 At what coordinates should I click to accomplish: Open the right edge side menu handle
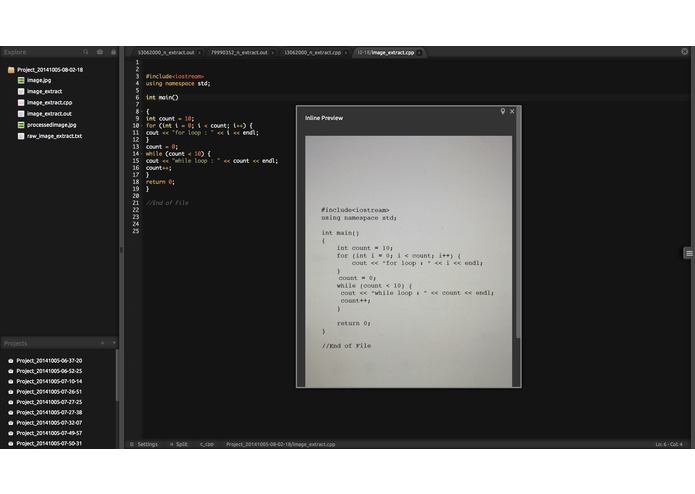[689, 253]
